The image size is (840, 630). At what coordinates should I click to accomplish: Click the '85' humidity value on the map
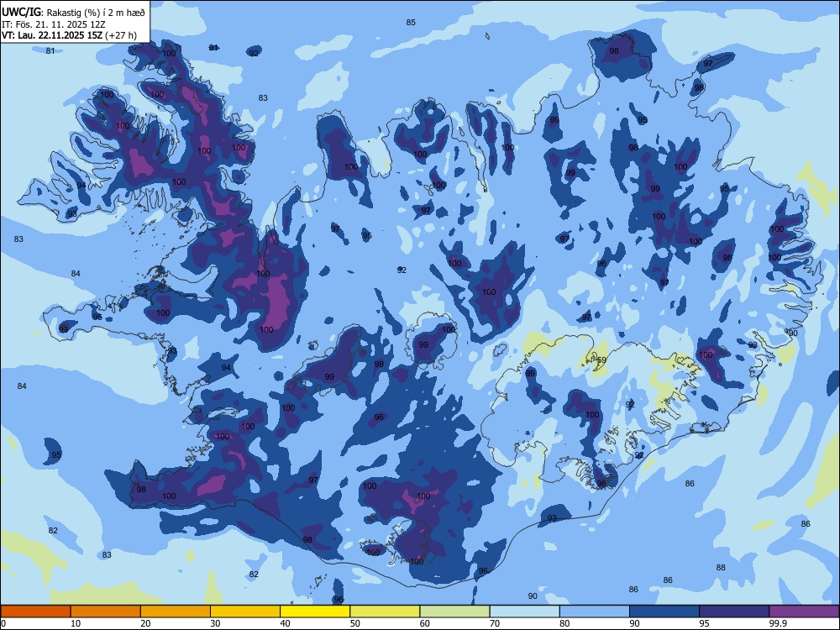[x=411, y=23]
